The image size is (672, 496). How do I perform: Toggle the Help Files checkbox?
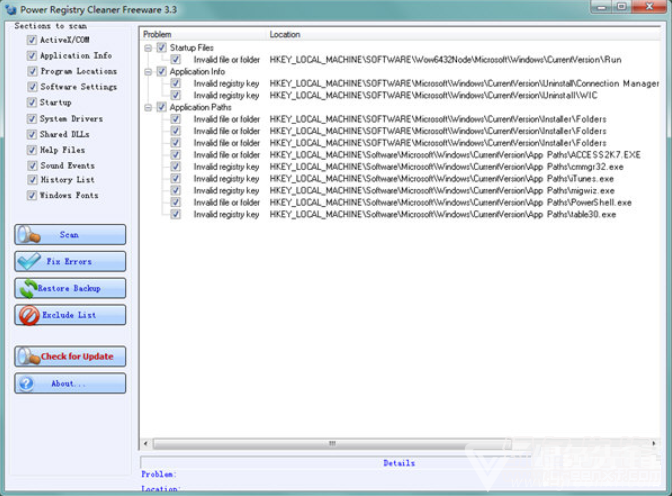[32, 150]
